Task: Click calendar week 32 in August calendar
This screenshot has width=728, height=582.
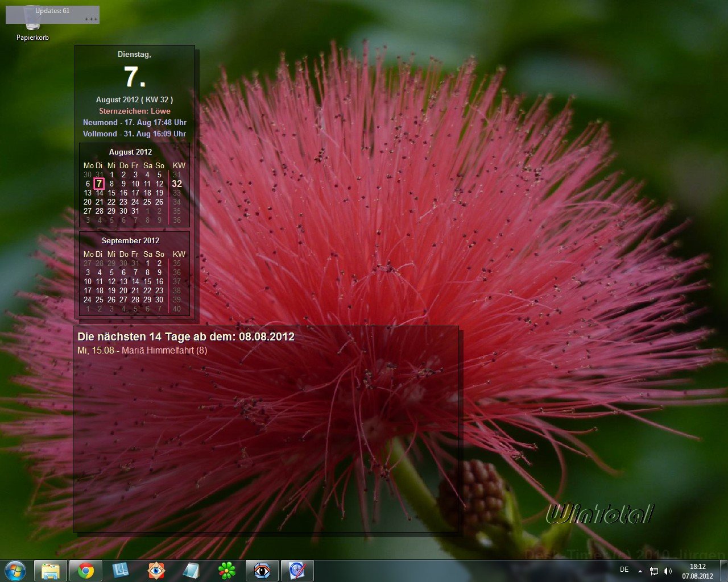Action: click(x=177, y=184)
